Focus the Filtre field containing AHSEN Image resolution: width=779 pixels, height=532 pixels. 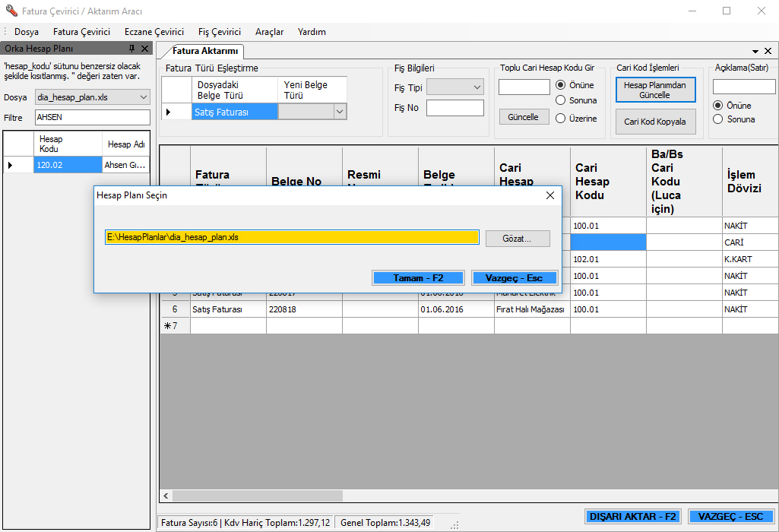click(93, 117)
